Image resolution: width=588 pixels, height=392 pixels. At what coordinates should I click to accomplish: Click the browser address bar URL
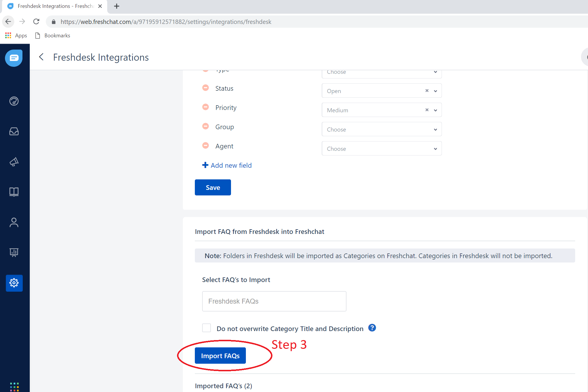point(166,22)
